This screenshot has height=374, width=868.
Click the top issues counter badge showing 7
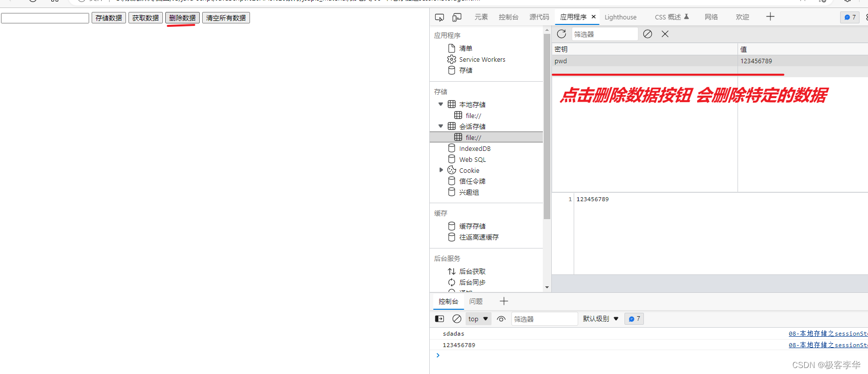coord(850,17)
